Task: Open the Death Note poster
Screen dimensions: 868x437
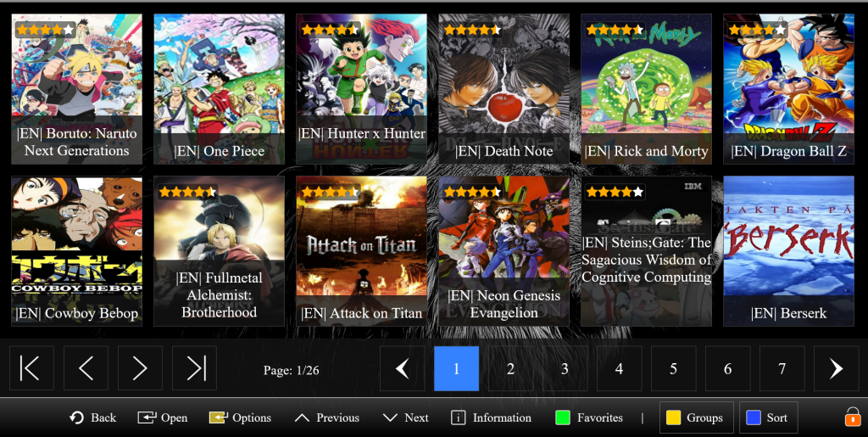Action: pos(504,89)
